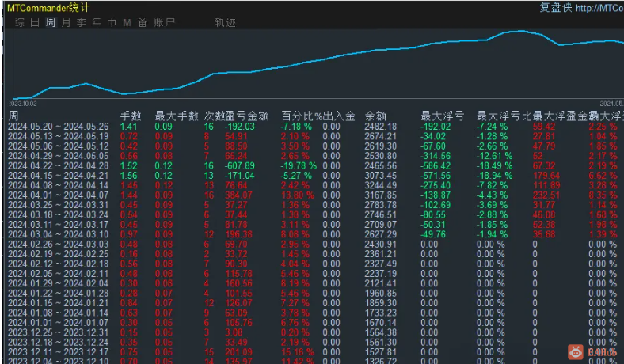Select row 2024.03.04 ~ 2024.03.10
Viewport: 624px width, 364px height.
click(x=313, y=234)
